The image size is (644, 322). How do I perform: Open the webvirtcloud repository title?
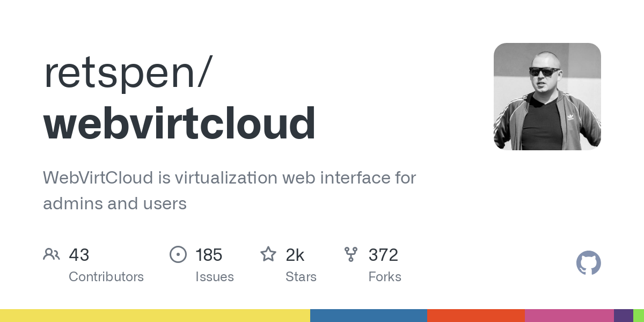pos(179,123)
